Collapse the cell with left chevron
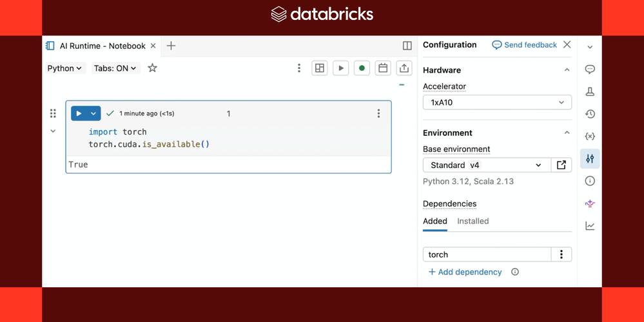 (x=53, y=131)
